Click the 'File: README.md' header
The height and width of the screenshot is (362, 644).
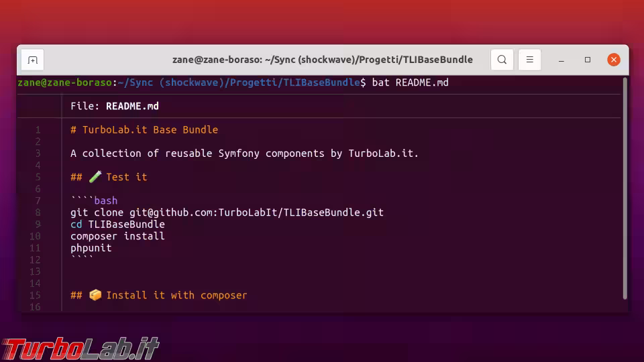pyautogui.click(x=115, y=106)
